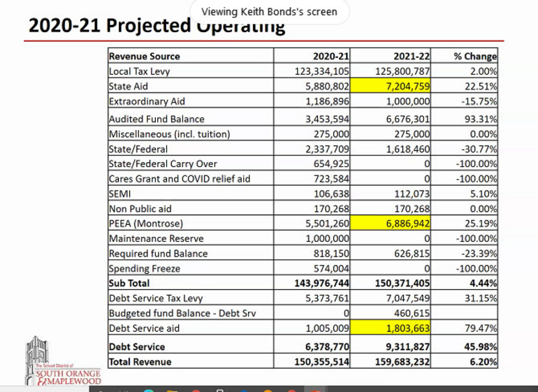Click the Sub Total row label
The width and height of the screenshot is (538, 392).
(129, 283)
